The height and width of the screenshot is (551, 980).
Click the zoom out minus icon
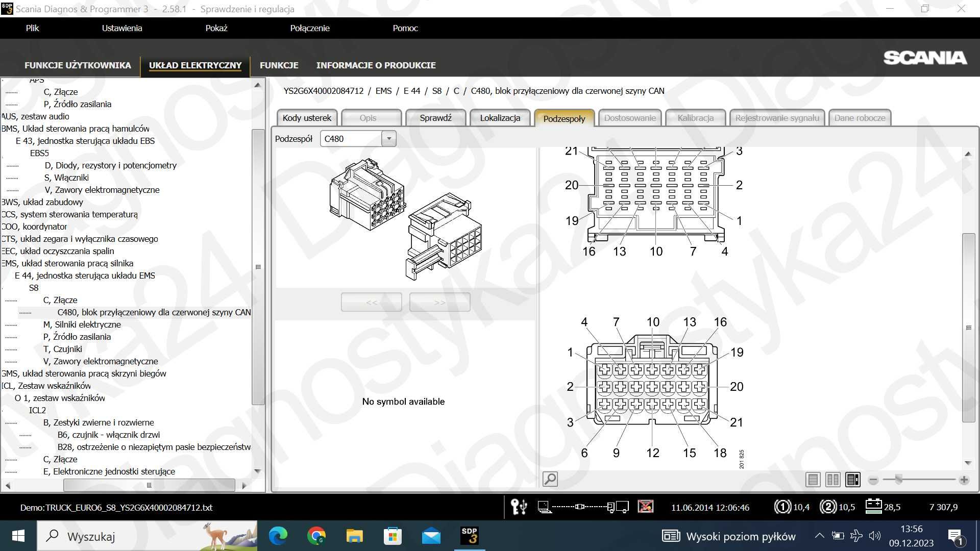(873, 480)
